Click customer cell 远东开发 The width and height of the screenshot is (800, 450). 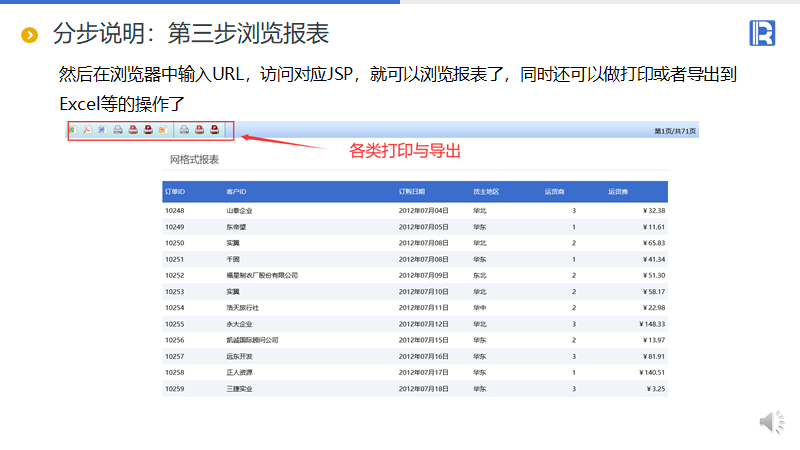pyautogui.click(x=239, y=356)
